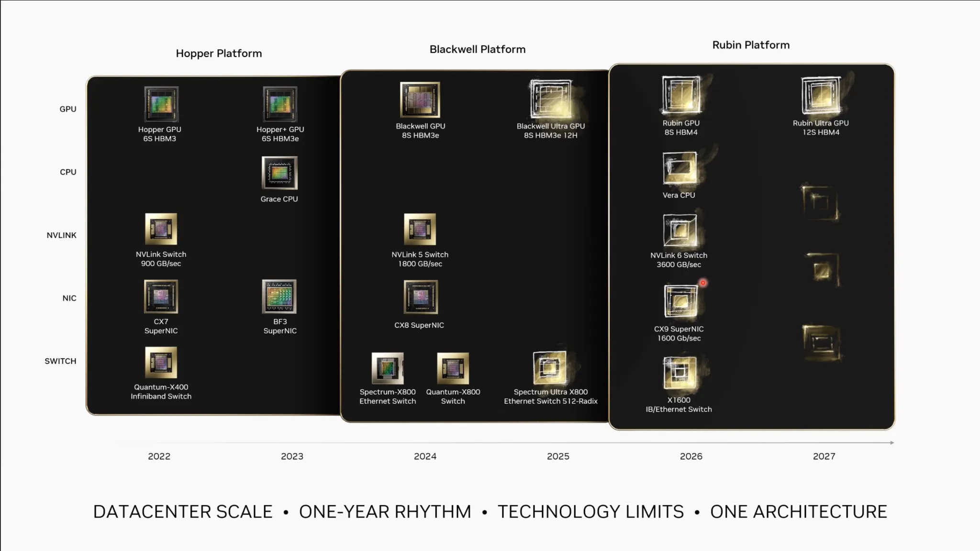
Task: Select the Blackwell Ultra GPU sketch icon
Action: (551, 99)
